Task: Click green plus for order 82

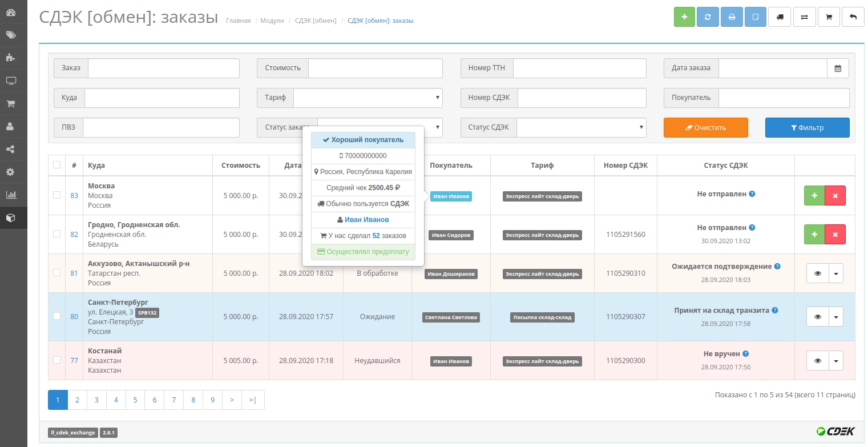Action: coord(814,234)
